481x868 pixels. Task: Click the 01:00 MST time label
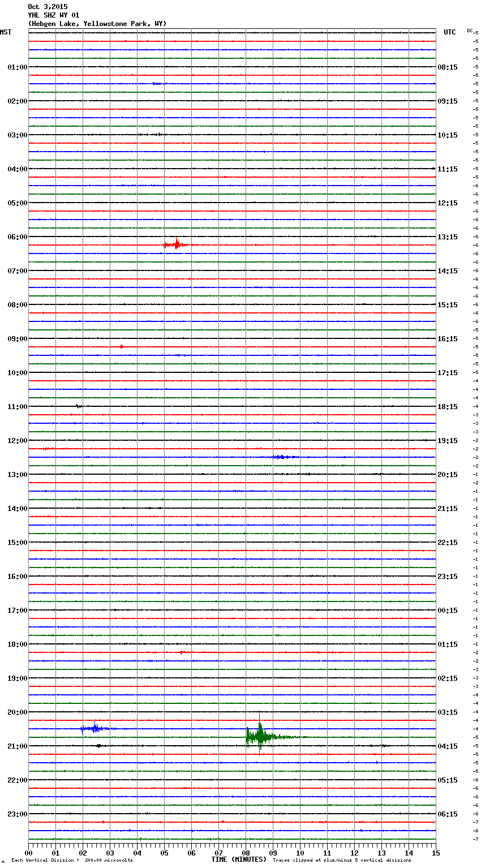18,67
